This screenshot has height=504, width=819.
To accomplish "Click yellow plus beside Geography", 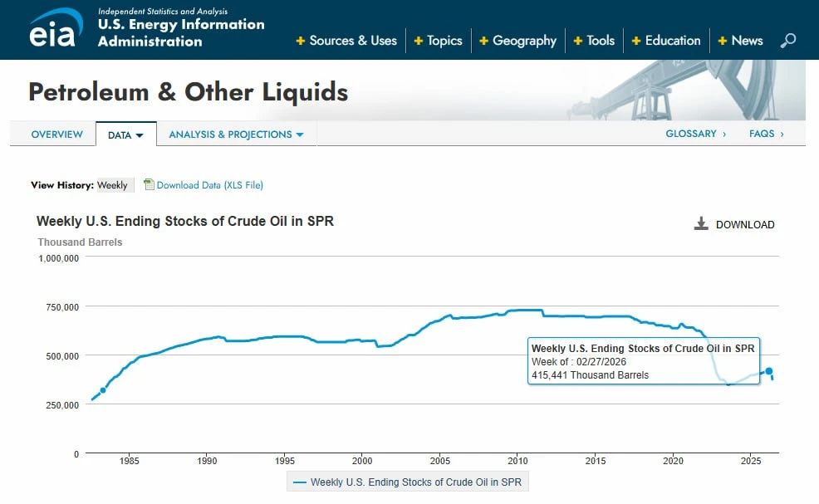I will pyautogui.click(x=483, y=41).
